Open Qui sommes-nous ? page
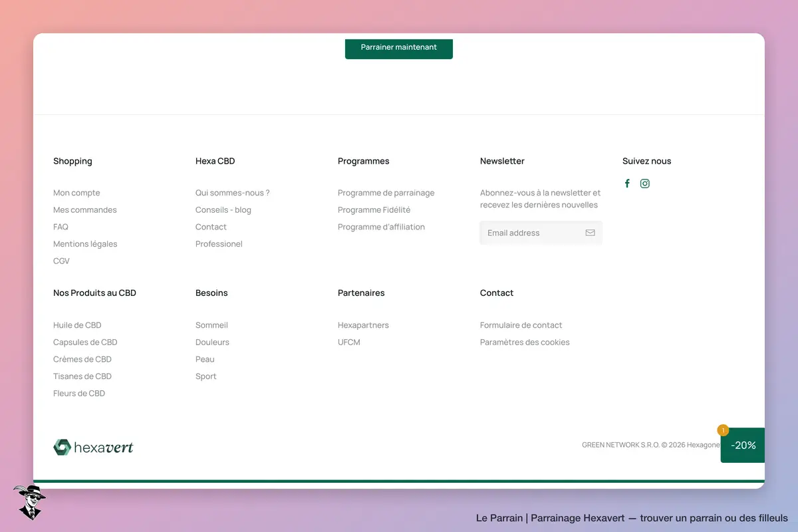This screenshot has width=798, height=532. (233, 193)
